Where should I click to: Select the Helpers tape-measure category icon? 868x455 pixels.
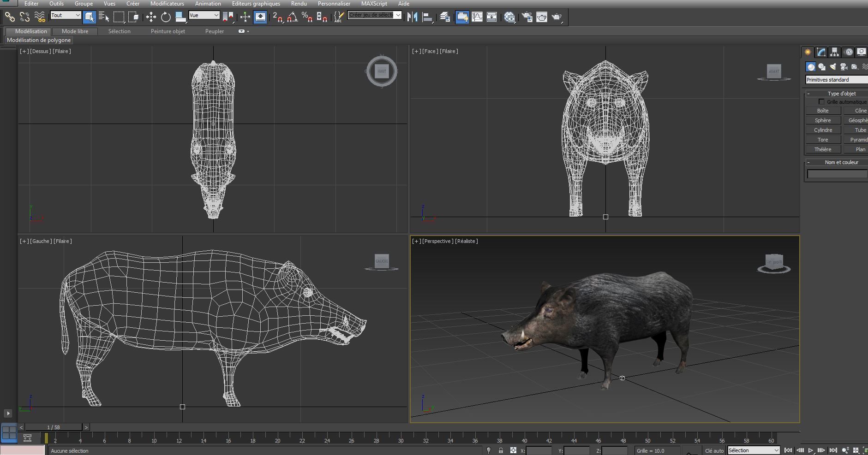point(855,67)
